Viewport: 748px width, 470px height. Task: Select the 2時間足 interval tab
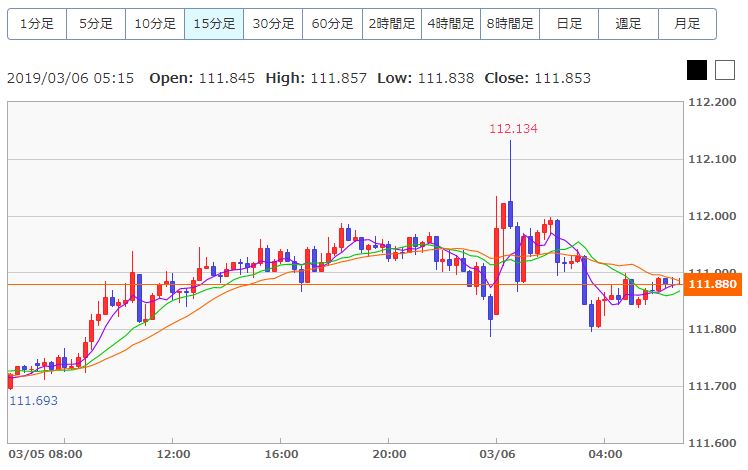(x=391, y=23)
